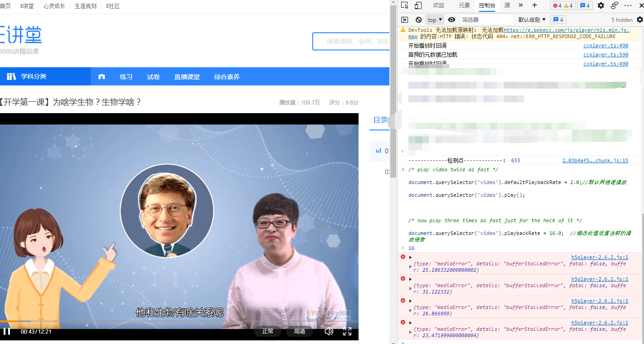Click the video progress bar
644x344 pixels.
(x=179, y=322)
